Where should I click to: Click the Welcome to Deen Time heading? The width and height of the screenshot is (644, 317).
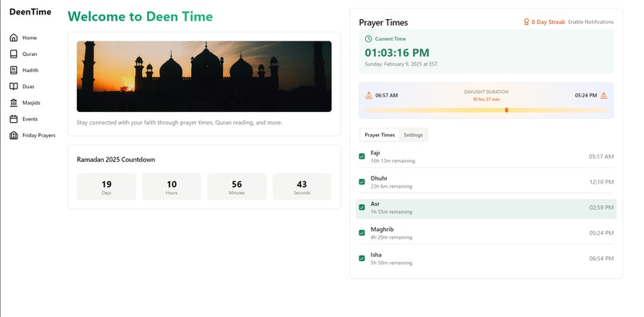pyautogui.click(x=140, y=17)
